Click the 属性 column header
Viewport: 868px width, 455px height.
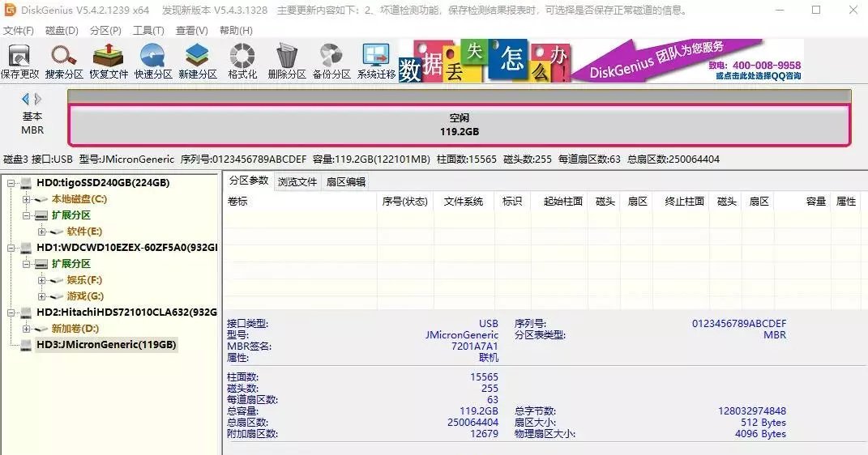click(846, 202)
